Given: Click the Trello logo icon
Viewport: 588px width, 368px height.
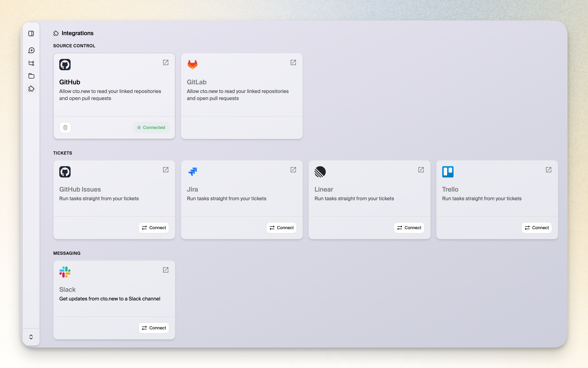Looking at the screenshot, I should (448, 172).
